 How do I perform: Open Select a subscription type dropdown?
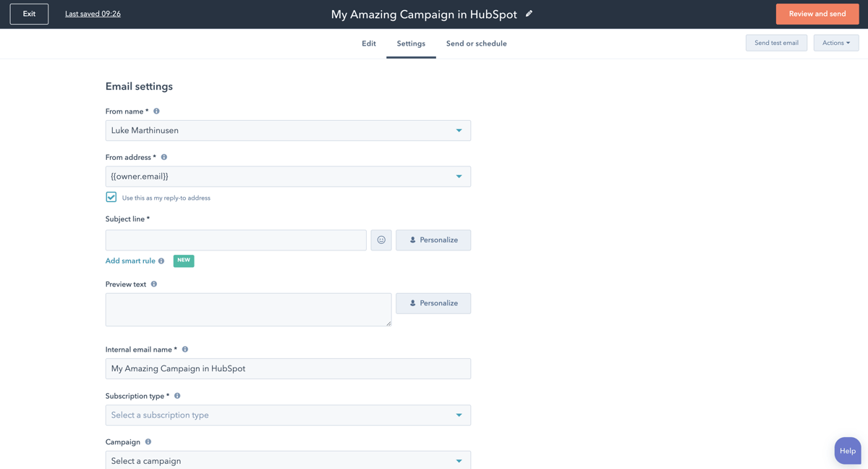288,415
